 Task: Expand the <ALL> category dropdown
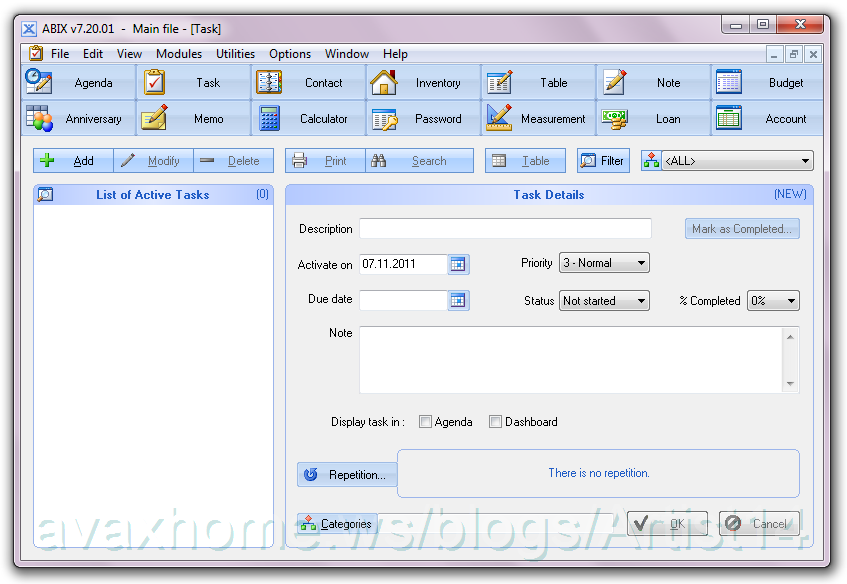coord(805,161)
